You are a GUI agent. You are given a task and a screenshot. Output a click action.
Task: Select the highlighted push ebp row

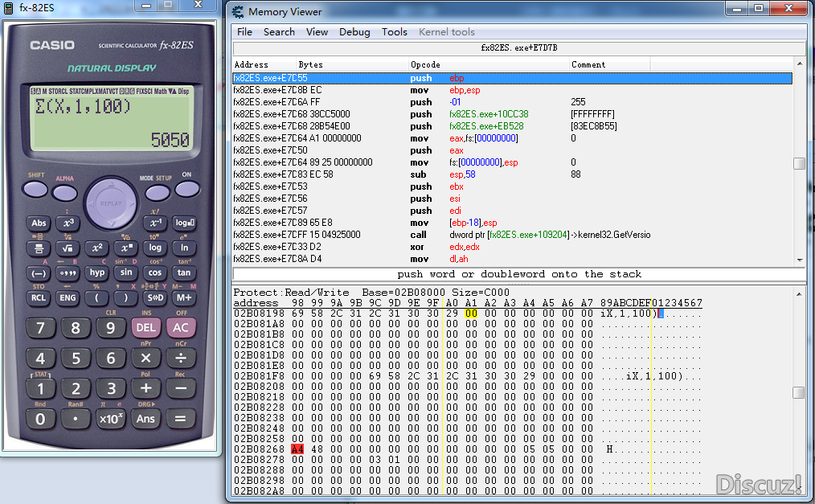[x=512, y=78]
